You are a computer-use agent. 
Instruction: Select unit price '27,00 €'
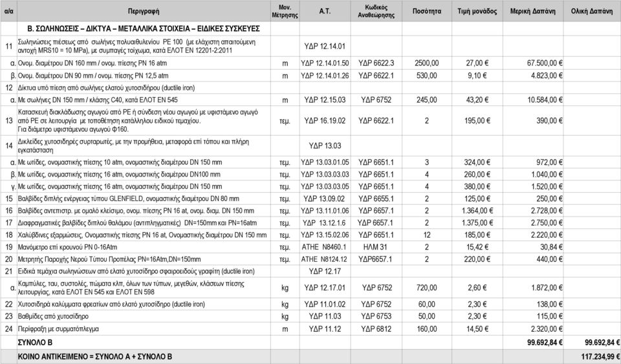pos(477,63)
